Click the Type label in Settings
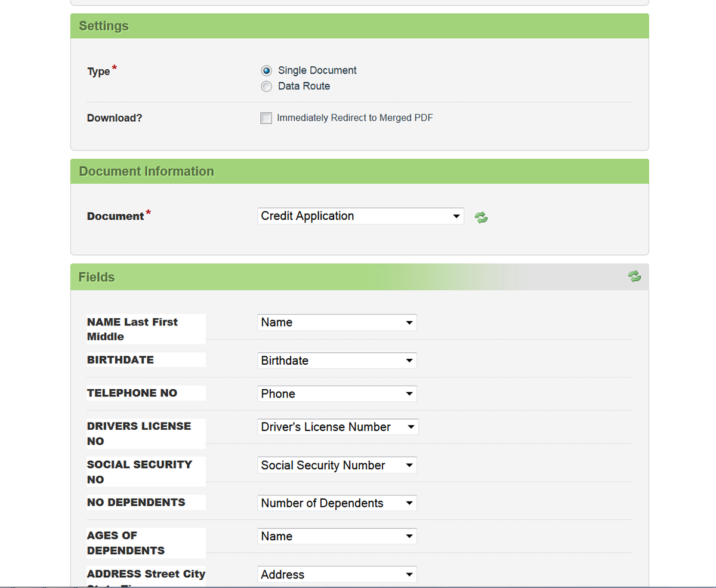716x588 pixels. coord(98,72)
